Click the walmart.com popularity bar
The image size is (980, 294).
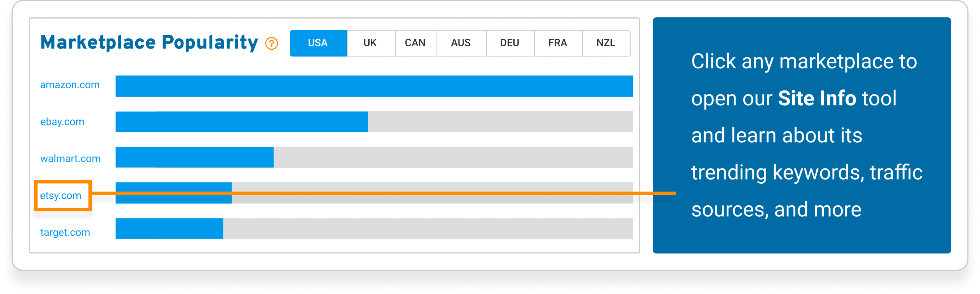(x=374, y=157)
